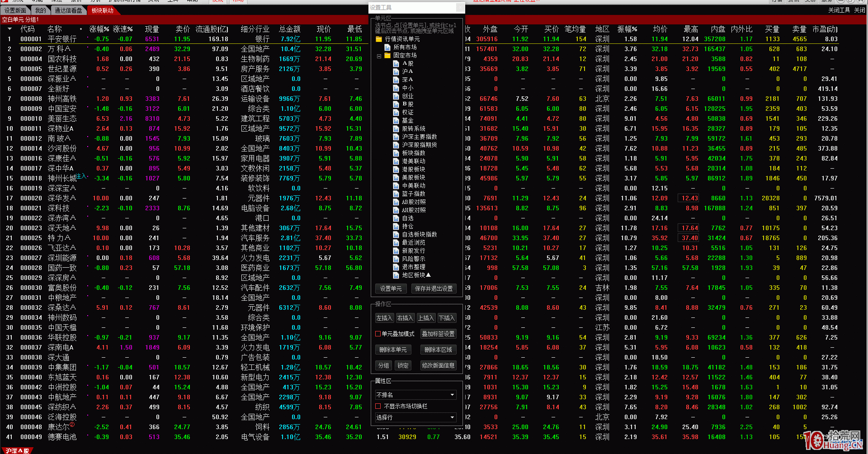
Task: Select the 所有市场 node icon
Action: (x=387, y=47)
